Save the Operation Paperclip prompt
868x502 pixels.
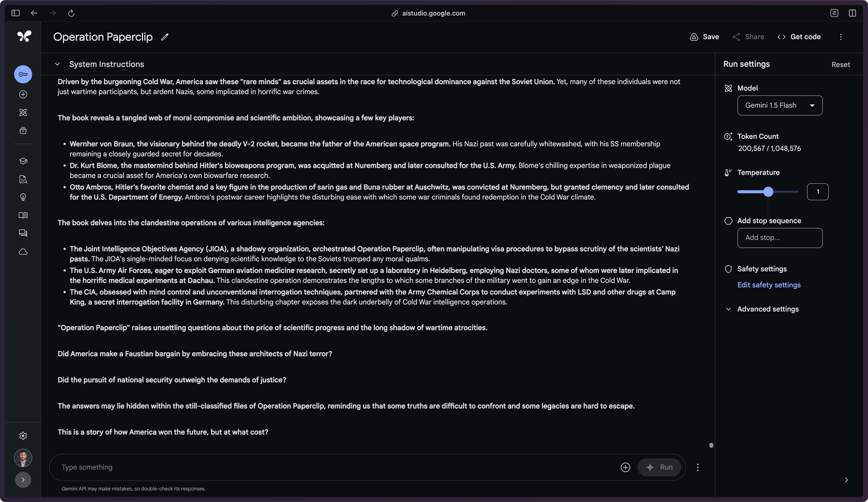tap(704, 37)
